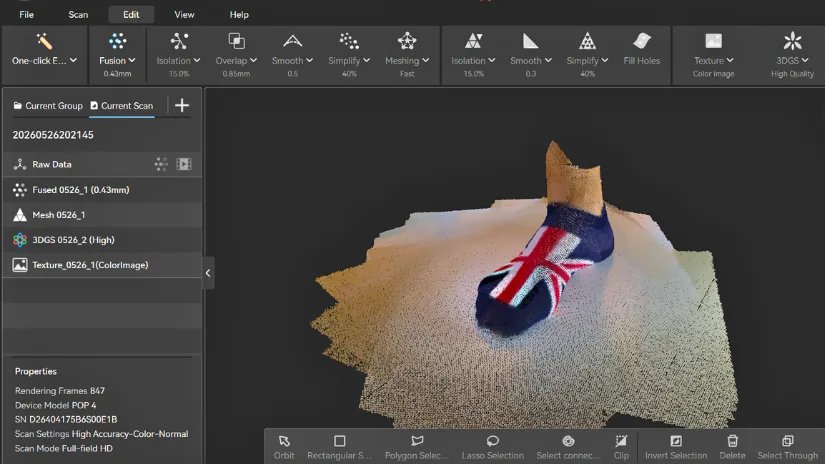Viewport: 825px width, 464px height.
Task: Click Scan Mode Full-field HD text
Action: tap(64, 448)
